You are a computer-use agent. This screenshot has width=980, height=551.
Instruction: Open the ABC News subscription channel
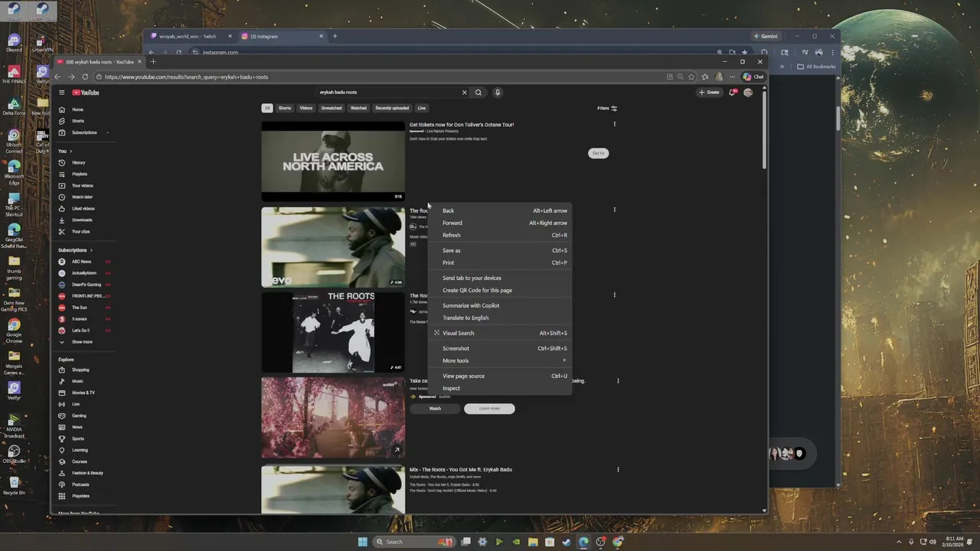(81, 262)
